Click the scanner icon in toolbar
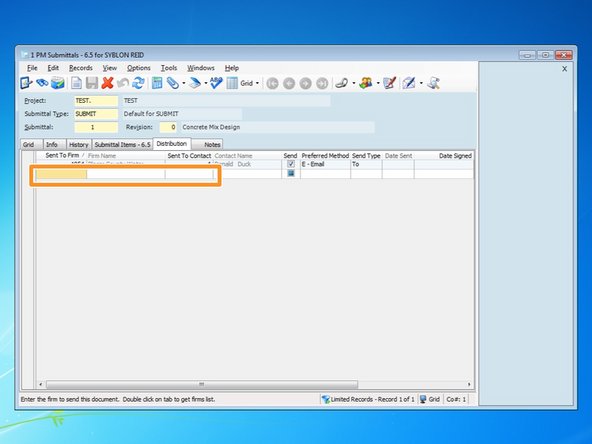This screenshot has width=592, height=444. point(195,83)
